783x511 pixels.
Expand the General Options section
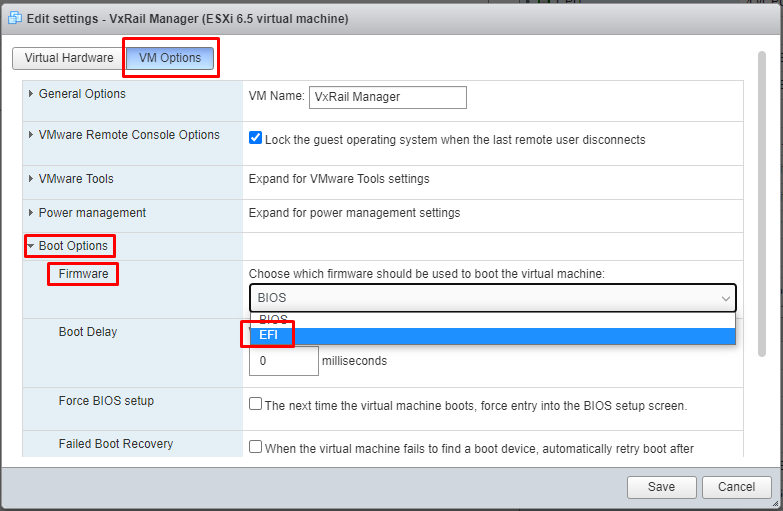click(x=81, y=94)
